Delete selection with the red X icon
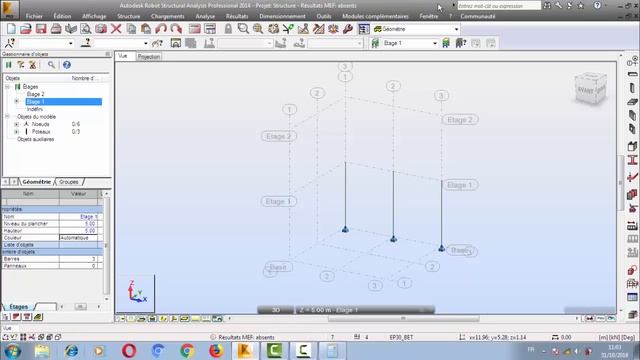Image resolution: width=640 pixels, height=360 pixels. click(x=116, y=29)
